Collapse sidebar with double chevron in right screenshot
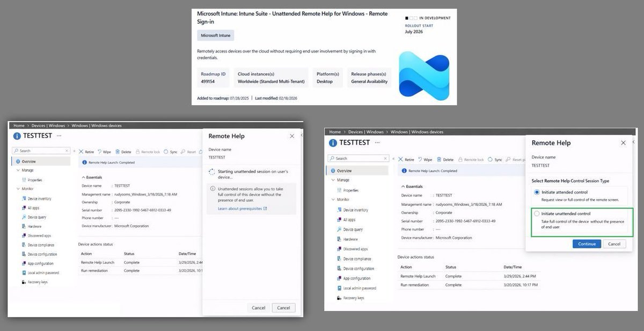Image resolution: width=644 pixels, height=331 pixels. click(x=392, y=159)
